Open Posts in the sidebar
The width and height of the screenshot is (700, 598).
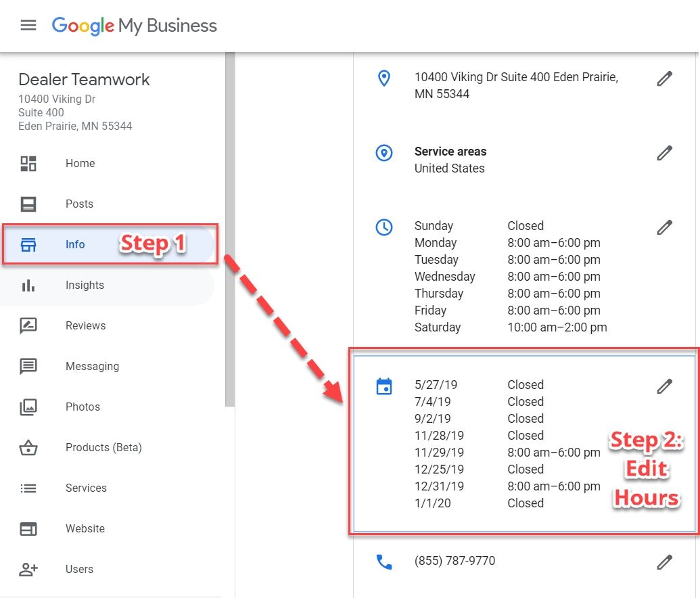79,204
